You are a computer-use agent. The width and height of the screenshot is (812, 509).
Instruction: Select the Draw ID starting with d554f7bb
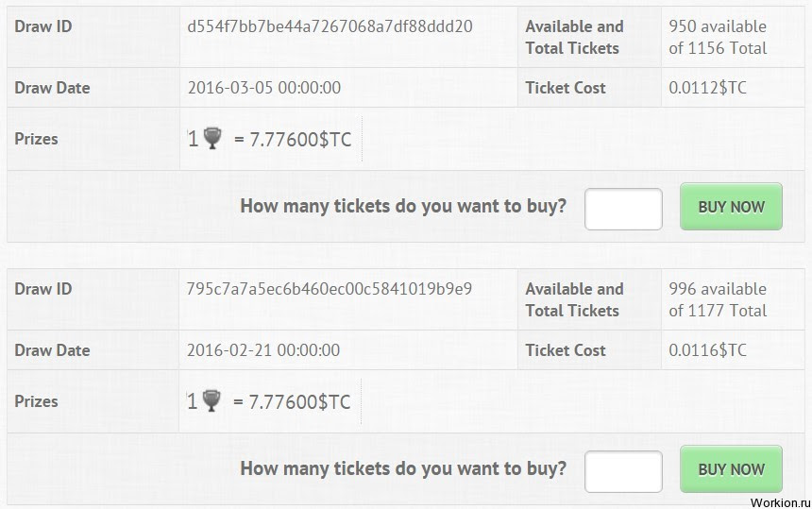click(x=330, y=26)
